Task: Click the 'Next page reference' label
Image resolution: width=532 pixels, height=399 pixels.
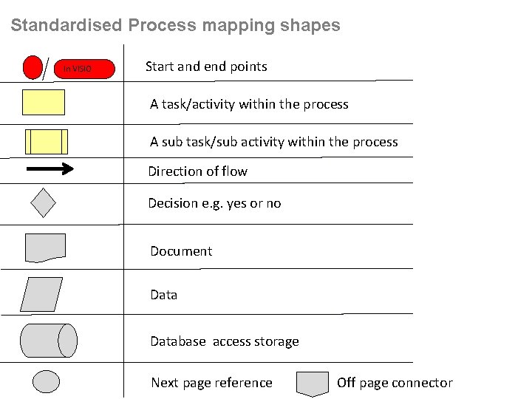Action: coord(211,383)
